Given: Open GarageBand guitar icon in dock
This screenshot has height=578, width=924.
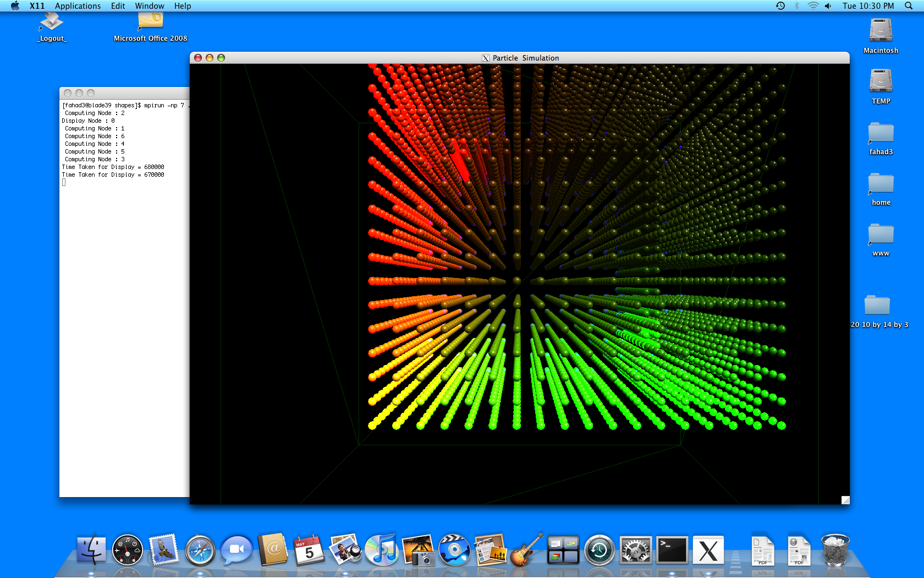Looking at the screenshot, I should point(527,550).
